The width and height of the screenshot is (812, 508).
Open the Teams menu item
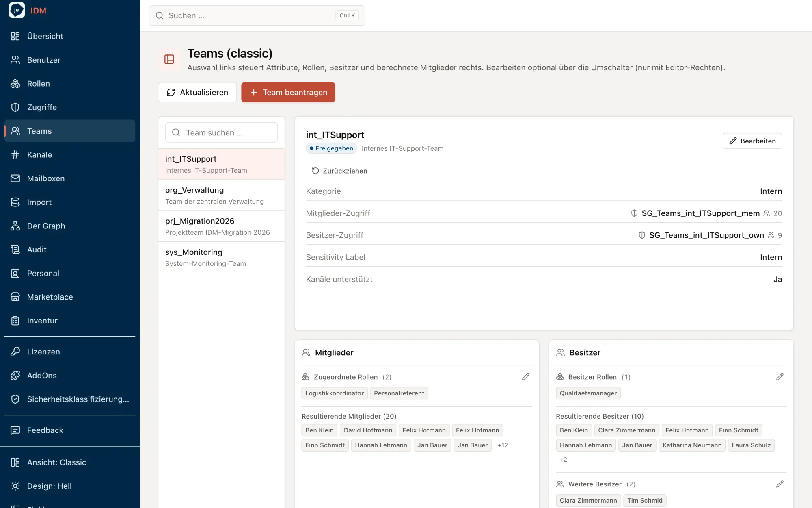tap(70, 131)
